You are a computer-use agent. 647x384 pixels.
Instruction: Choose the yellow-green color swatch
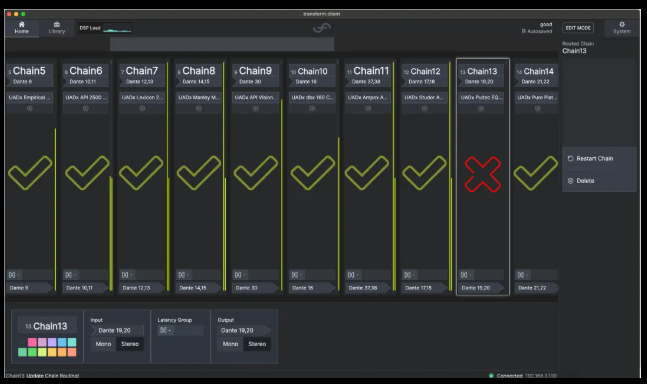click(x=42, y=352)
